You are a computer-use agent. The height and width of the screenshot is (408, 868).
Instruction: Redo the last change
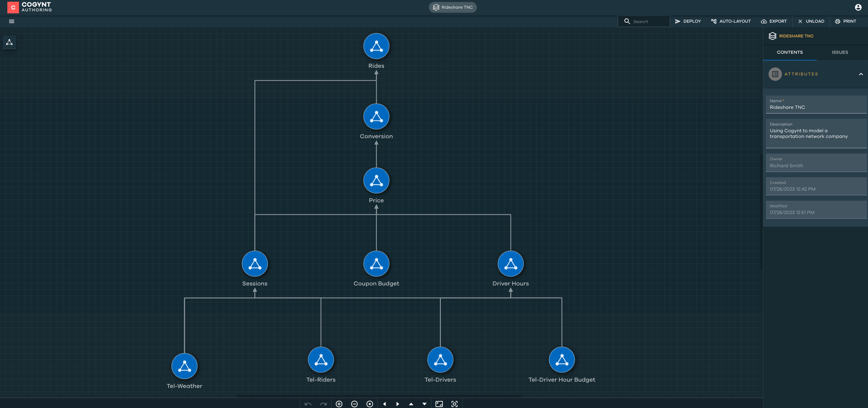click(323, 404)
